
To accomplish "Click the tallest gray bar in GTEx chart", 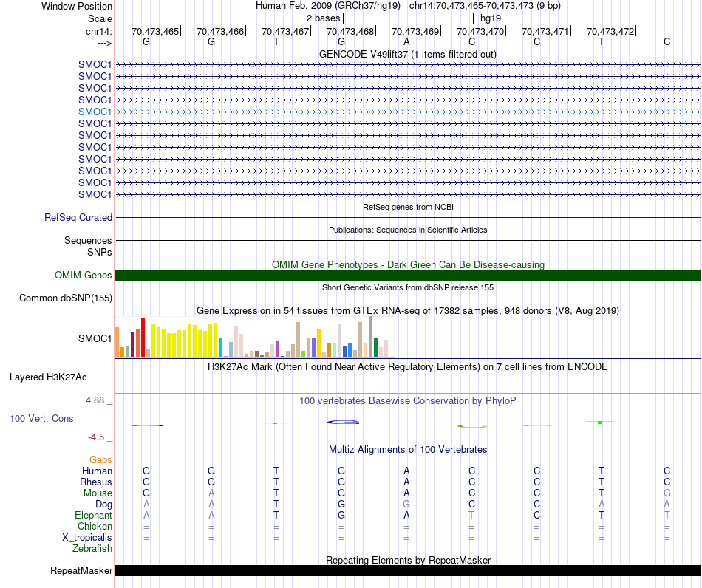I will pyautogui.click(x=370, y=337).
